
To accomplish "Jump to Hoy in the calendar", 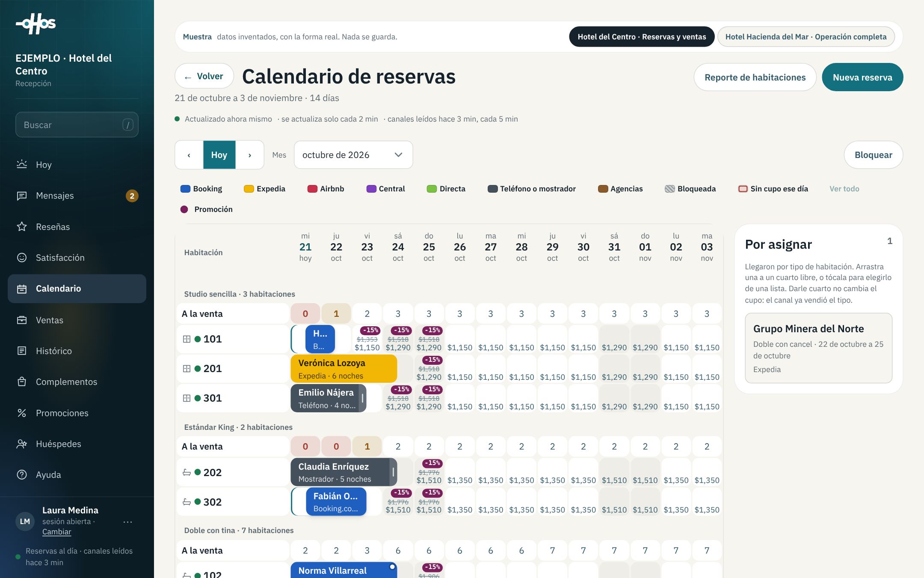I will pyautogui.click(x=219, y=155).
